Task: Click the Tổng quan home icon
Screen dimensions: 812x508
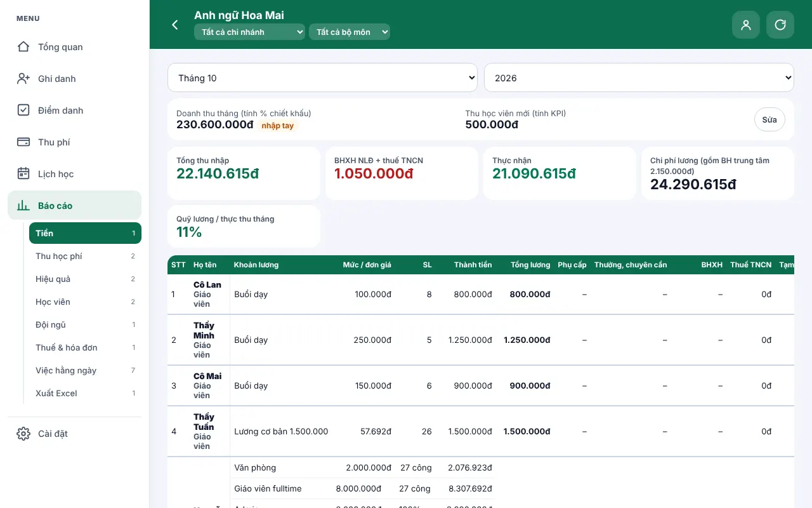Action: (23, 47)
